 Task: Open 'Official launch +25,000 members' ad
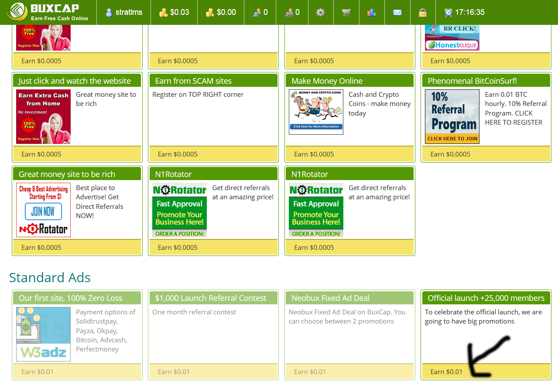pyautogui.click(x=486, y=298)
